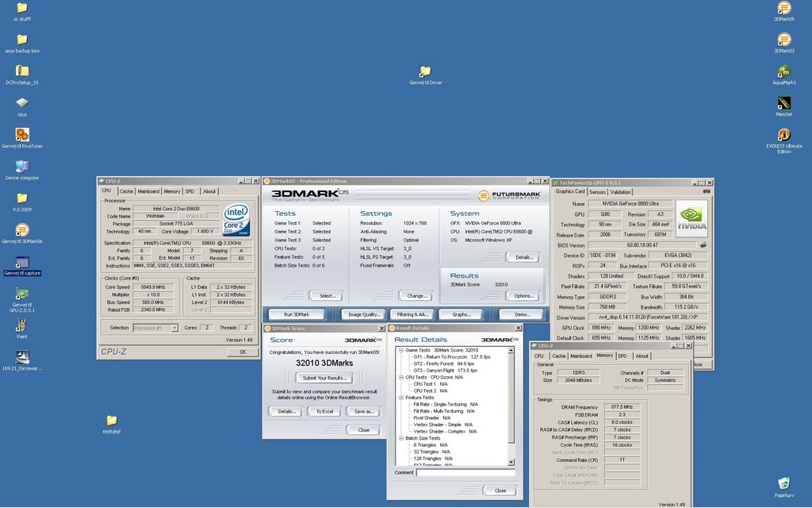Click the Result Details scrollbar down arrow
This screenshot has width=812, height=508.
(511, 462)
